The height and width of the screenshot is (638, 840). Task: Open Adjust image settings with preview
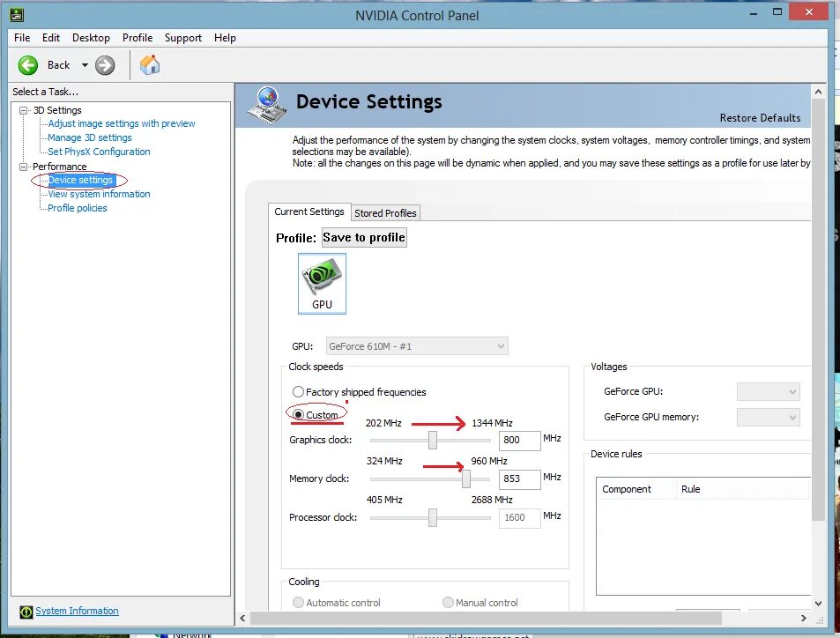(x=122, y=123)
